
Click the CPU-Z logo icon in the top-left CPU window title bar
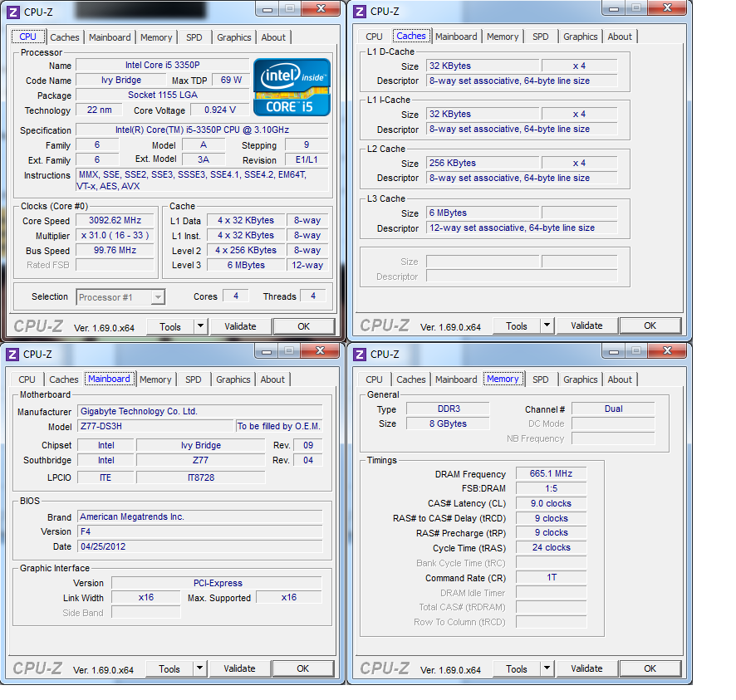(x=13, y=12)
